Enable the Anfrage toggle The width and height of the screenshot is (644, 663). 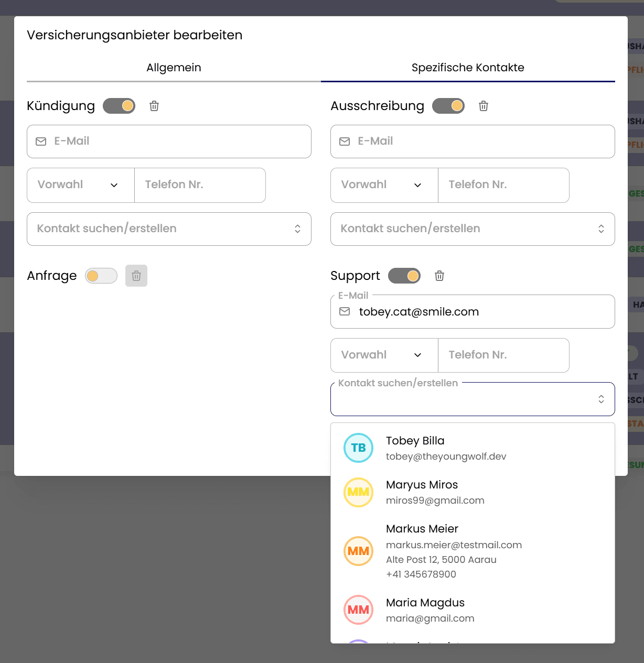[101, 276]
